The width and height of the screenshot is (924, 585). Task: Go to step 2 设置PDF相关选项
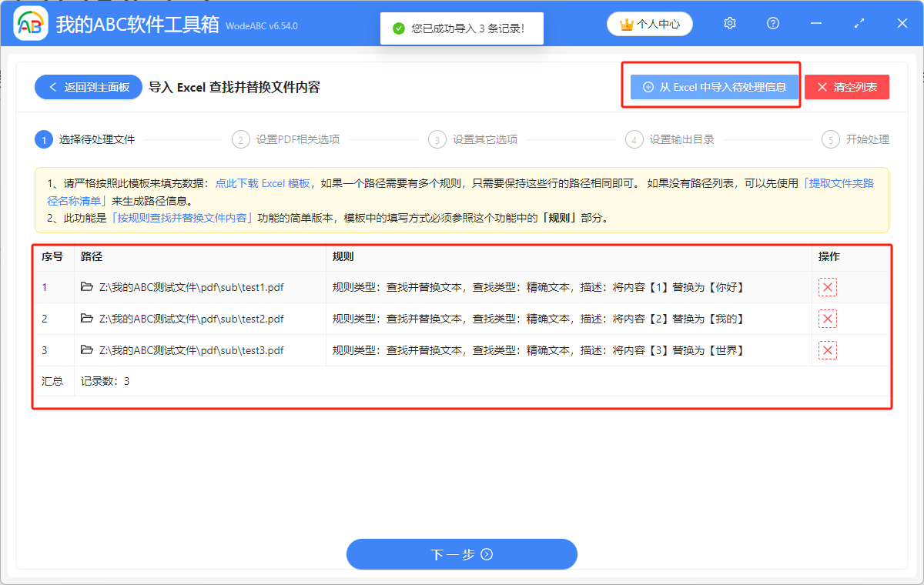coord(296,139)
